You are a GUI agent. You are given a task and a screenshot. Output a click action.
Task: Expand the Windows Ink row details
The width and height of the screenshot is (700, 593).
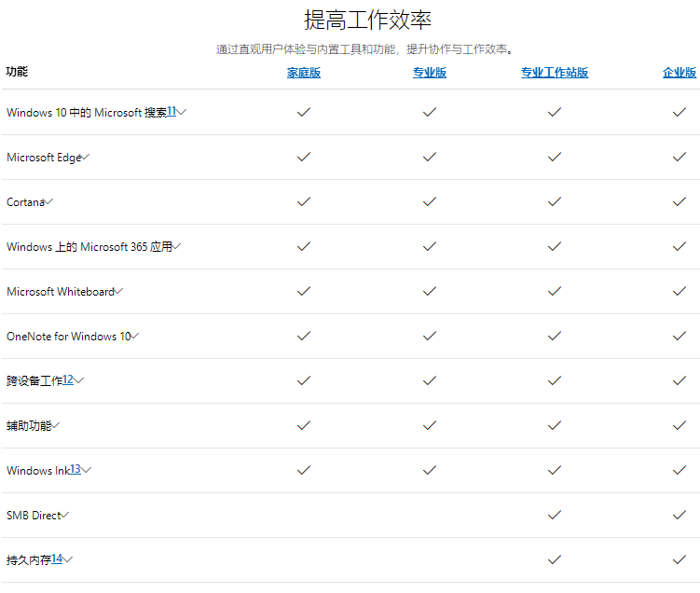tap(86, 470)
